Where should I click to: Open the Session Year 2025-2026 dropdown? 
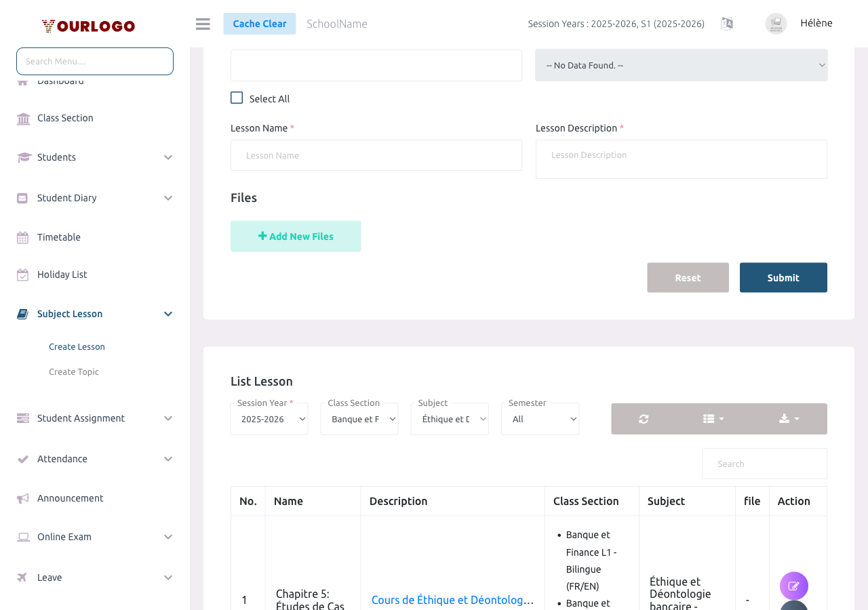pos(269,418)
